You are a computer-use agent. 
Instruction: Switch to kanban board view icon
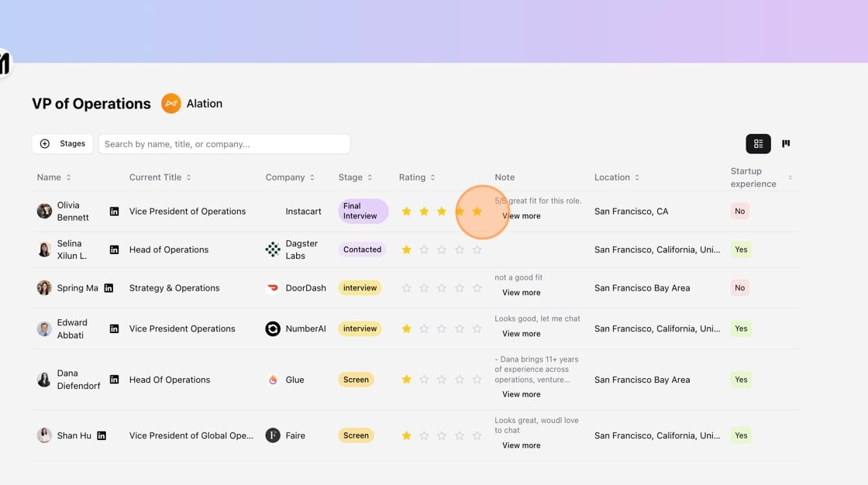pos(786,144)
